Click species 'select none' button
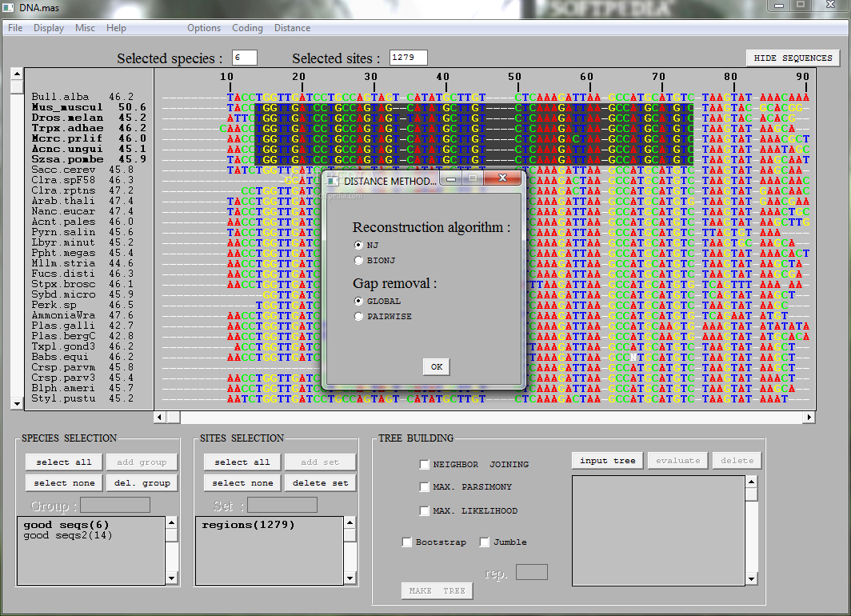 (63, 483)
